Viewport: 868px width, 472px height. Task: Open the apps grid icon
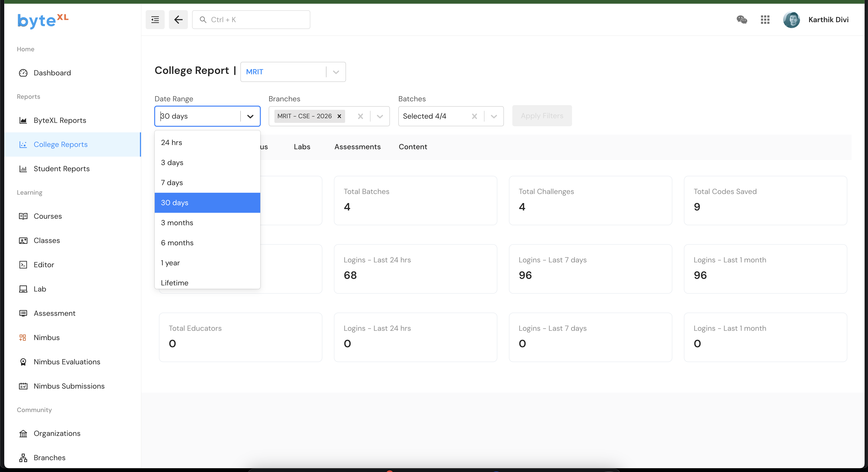click(765, 20)
